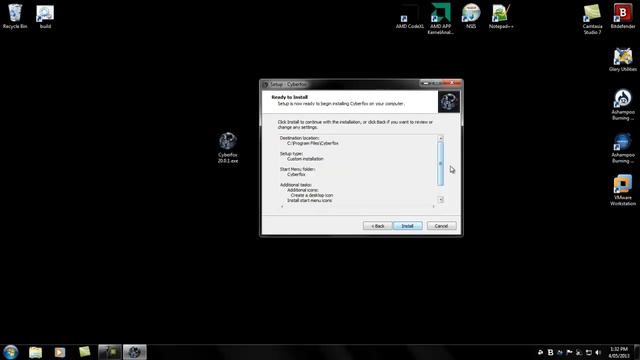Viewport: 640px width, 360px height.
Task: Click the horizontal scrollbar left arrow in summary
Action: (x=282, y=207)
